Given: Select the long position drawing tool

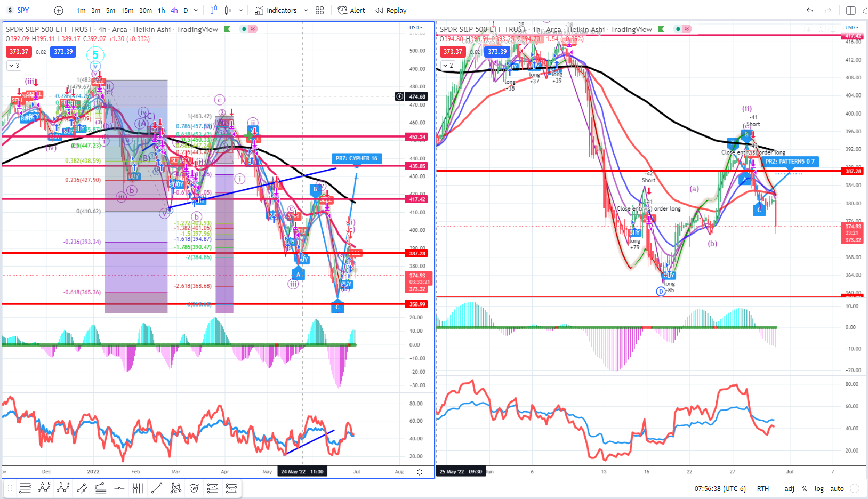Looking at the screenshot, I should [x=213, y=488].
